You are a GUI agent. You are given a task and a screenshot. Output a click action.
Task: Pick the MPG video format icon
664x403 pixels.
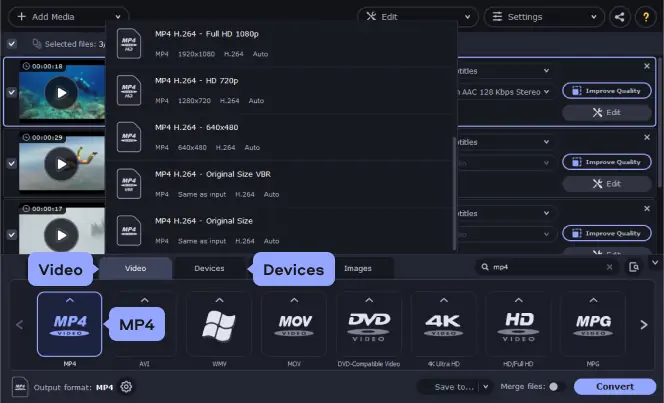point(593,324)
